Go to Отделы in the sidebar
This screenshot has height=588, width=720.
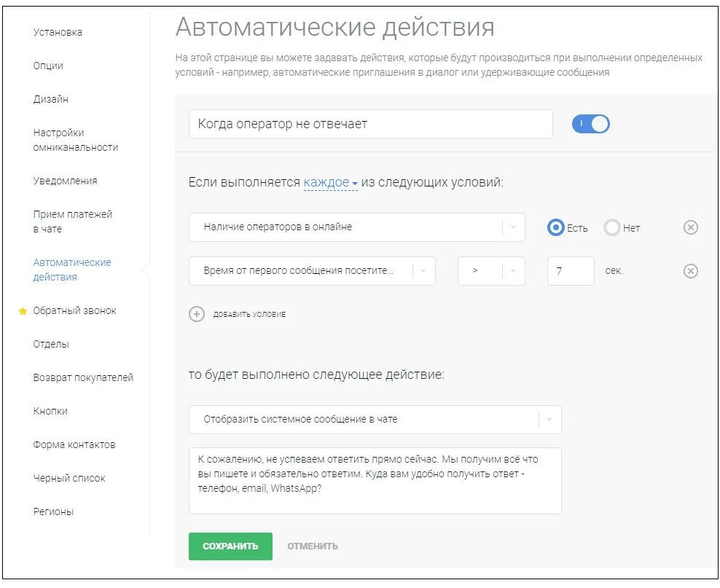coord(51,344)
